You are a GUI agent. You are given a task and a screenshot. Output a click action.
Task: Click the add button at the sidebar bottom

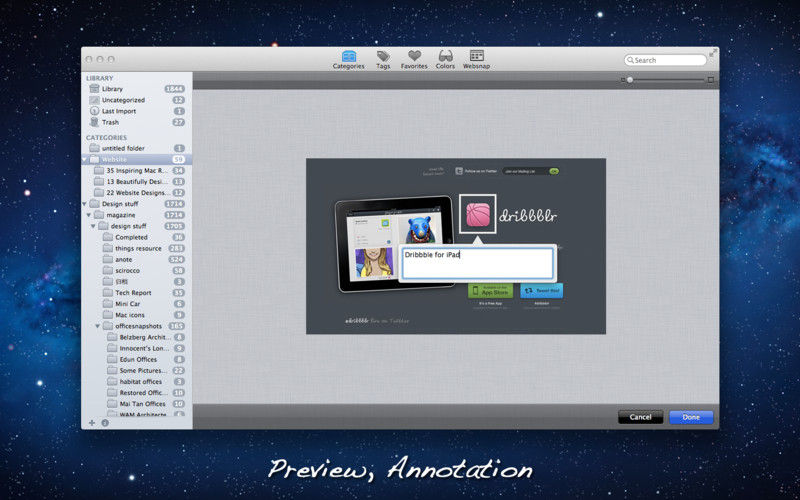pyautogui.click(x=92, y=422)
